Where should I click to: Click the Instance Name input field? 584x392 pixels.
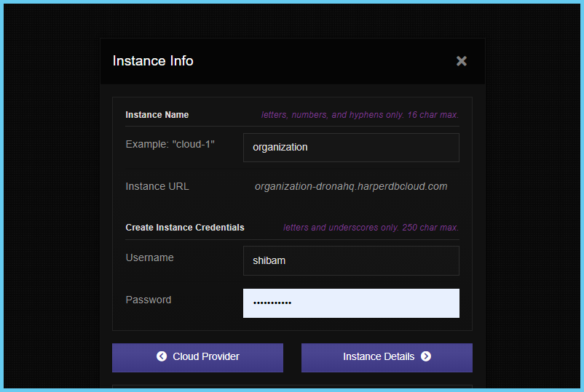pyautogui.click(x=351, y=148)
